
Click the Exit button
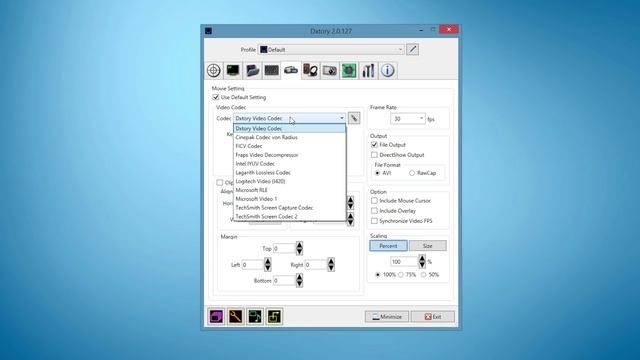[433, 316]
